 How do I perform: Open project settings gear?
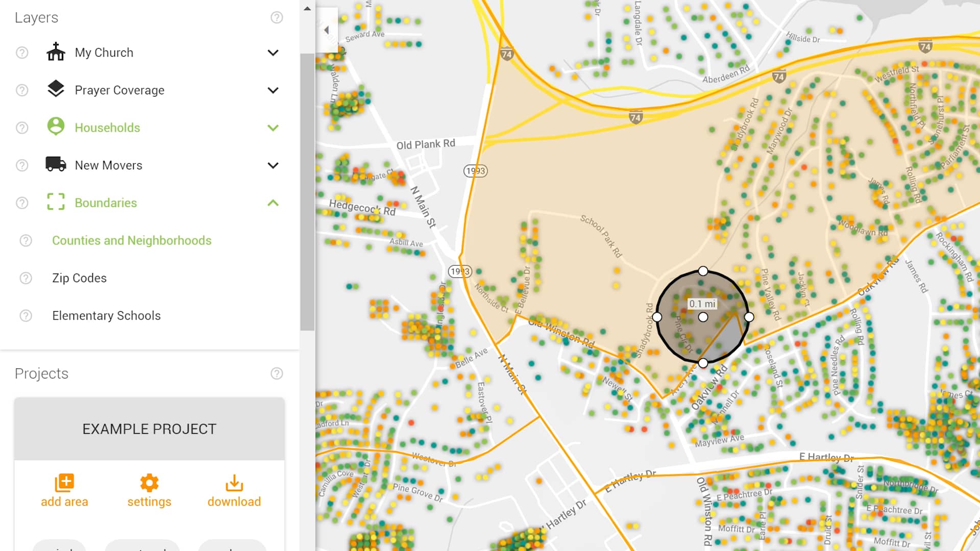click(x=149, y=483)
